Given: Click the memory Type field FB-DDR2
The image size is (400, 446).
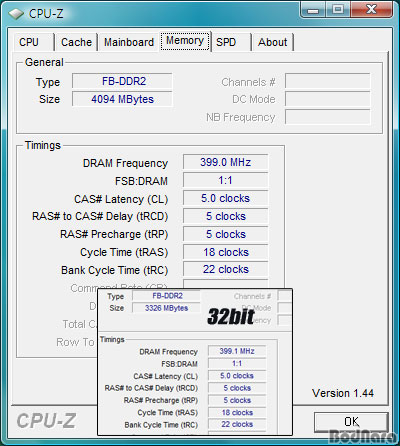Looking at the screenshot, I should (122, 81).
